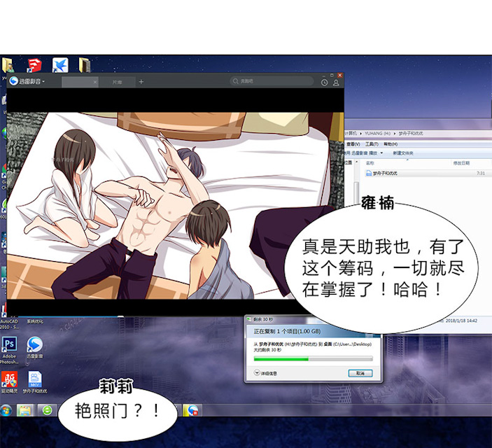Open the SketchUp desktop shortcut
The height and width of the screenshot is (448, 492).
point(34,64)
